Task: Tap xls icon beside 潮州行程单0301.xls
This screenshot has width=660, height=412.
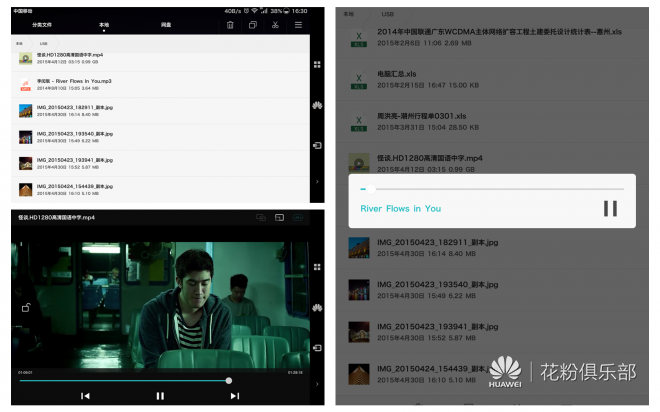Action: 359,122
